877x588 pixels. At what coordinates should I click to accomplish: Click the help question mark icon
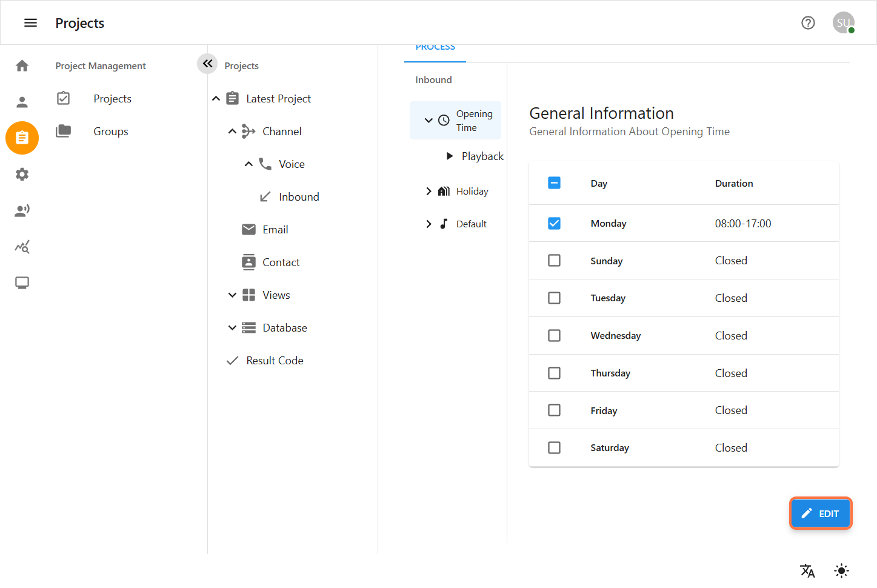(808, 23)
